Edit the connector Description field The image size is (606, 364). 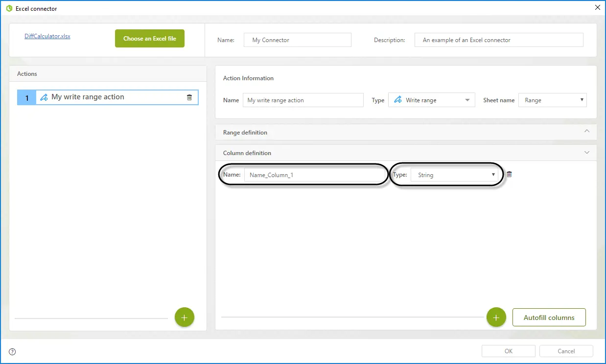[499, 40]
